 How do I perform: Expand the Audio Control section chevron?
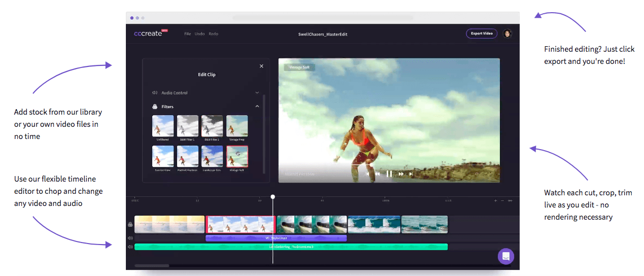(x=257, y=93)
